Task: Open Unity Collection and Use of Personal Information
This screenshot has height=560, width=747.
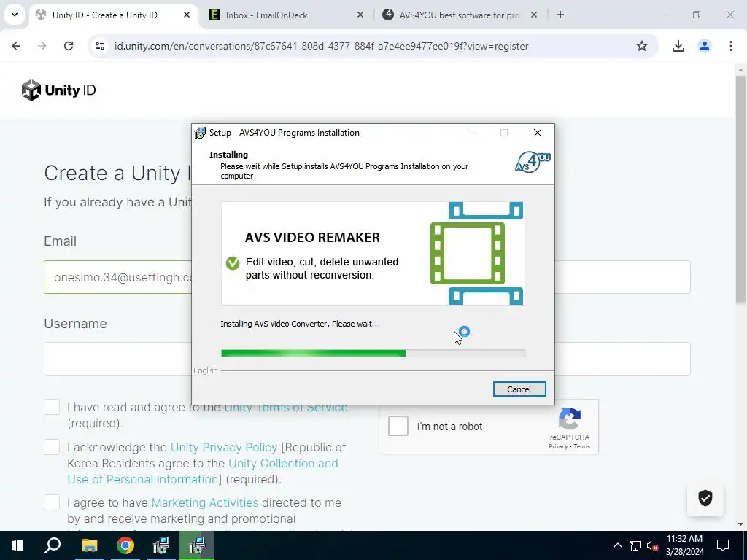Action: [203, 472]
